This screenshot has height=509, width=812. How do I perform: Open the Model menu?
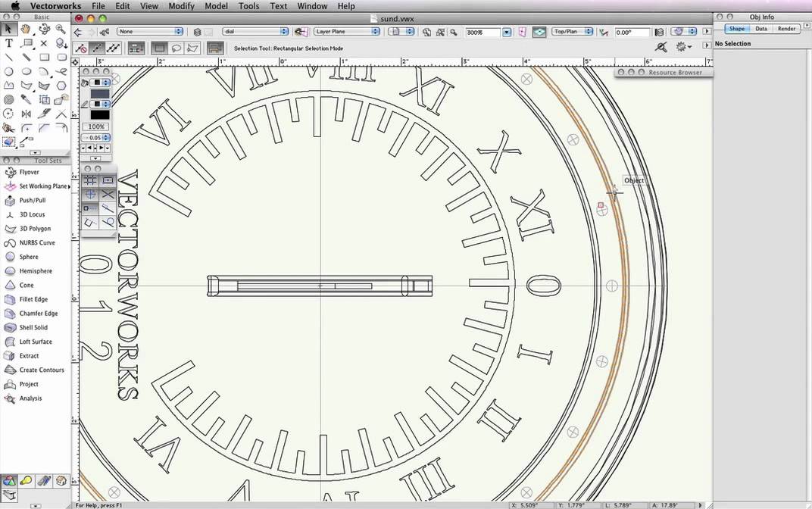point(216,6)
